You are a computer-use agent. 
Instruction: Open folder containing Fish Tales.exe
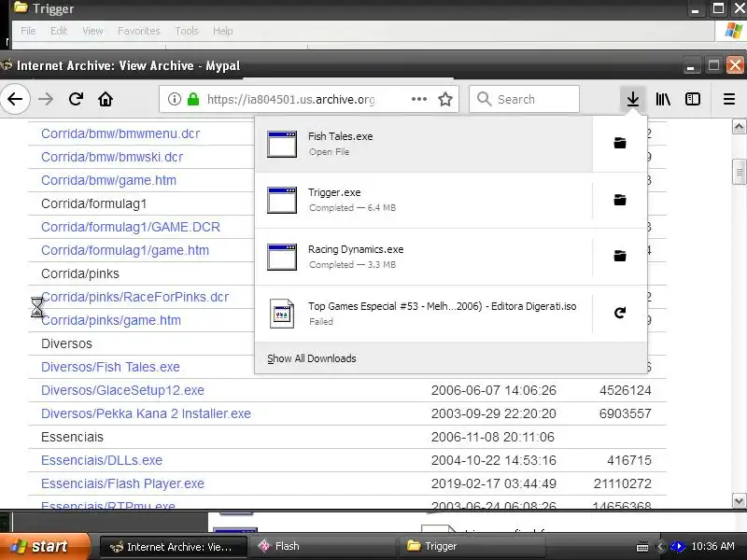(620, 143)
